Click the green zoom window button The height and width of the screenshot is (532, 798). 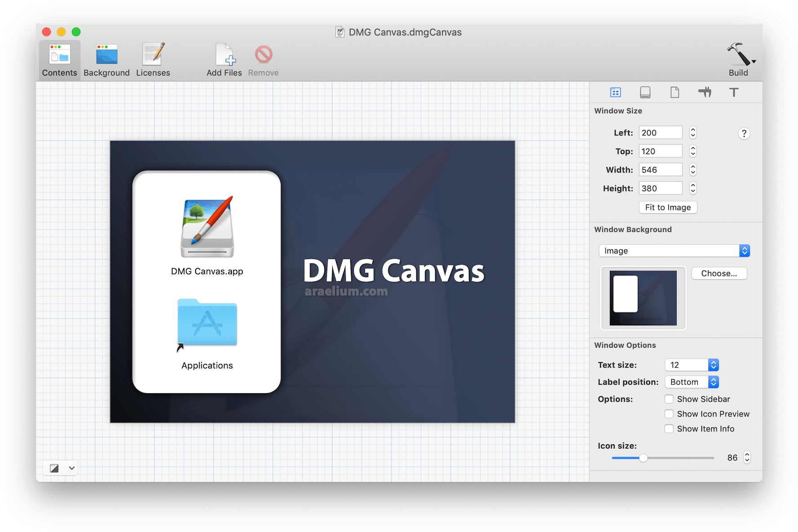[x=76, y=32]
